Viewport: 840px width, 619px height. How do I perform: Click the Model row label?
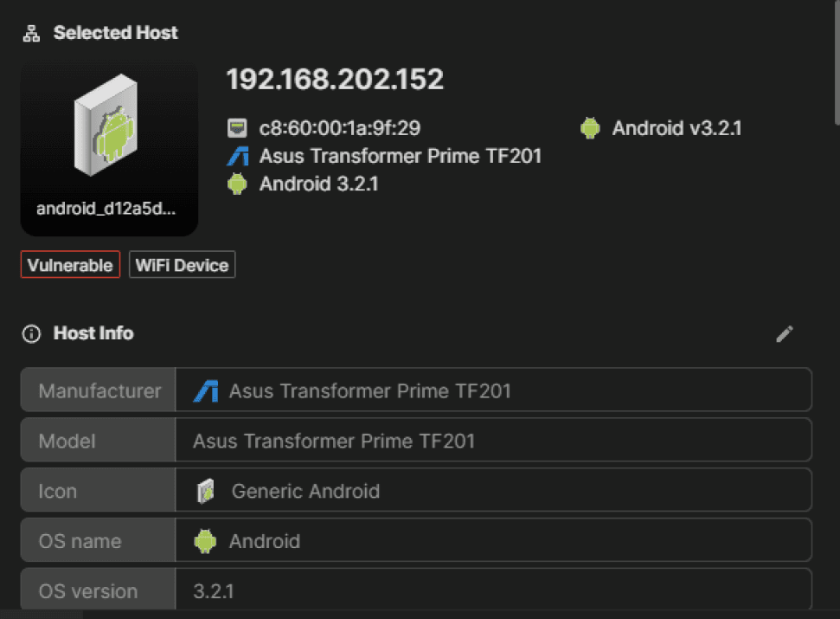tap(99, 440)
